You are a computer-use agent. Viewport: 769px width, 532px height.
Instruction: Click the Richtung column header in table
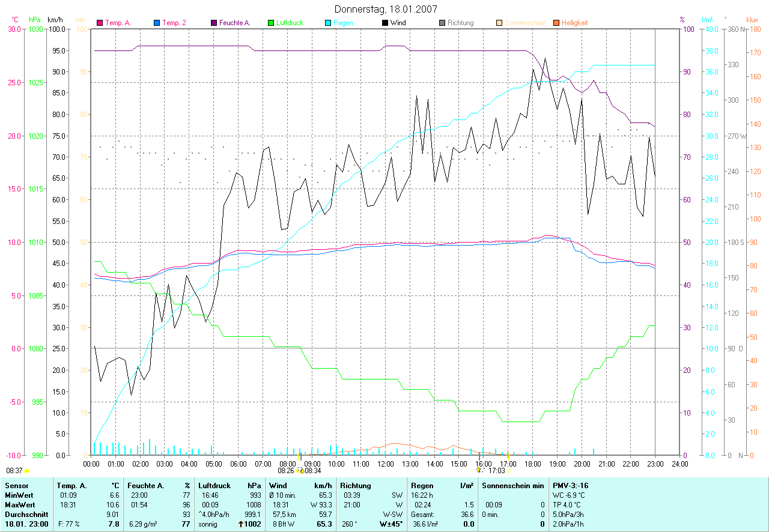point(356,485)
